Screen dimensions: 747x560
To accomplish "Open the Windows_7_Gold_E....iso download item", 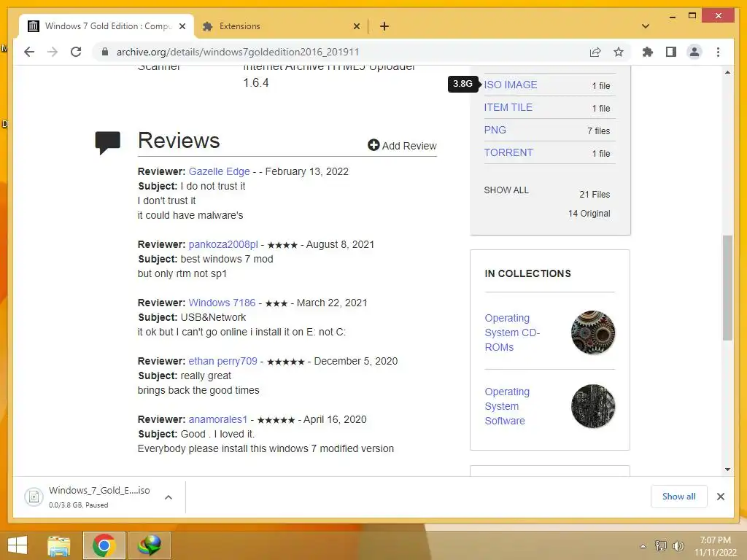I will click(99, 497).
